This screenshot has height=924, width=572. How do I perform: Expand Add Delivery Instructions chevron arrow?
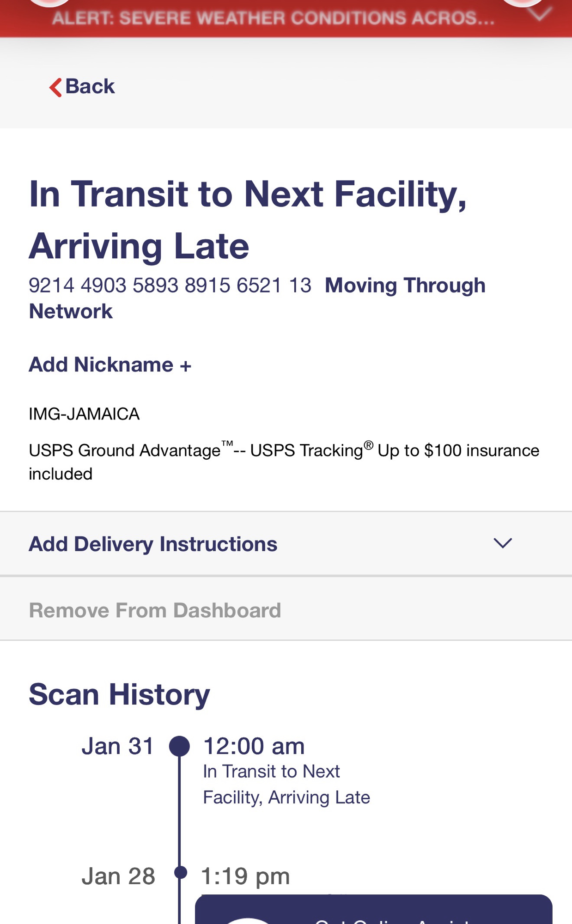pyautogui.click(x=502, y=543)
